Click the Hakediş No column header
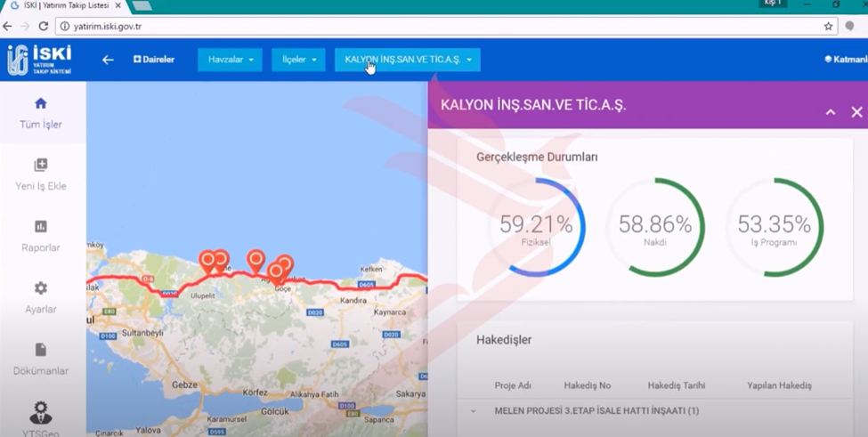The image size is (868, 437). coord(588,385)
